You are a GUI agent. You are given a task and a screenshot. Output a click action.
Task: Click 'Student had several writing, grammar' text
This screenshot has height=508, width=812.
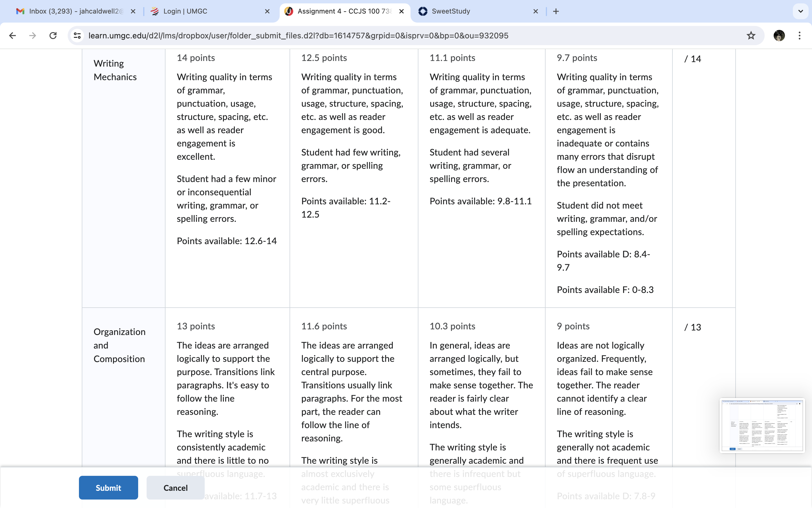click(x=470, y=166)
